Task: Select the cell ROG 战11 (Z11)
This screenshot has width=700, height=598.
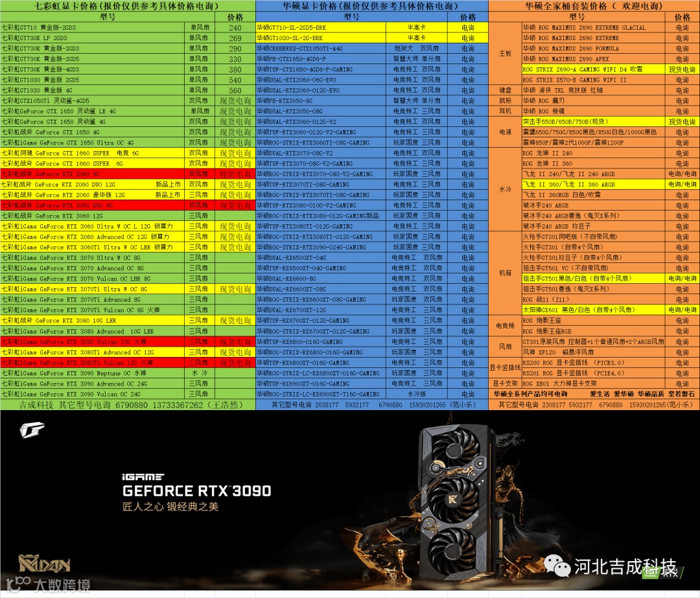Action: tap(593, 300)
